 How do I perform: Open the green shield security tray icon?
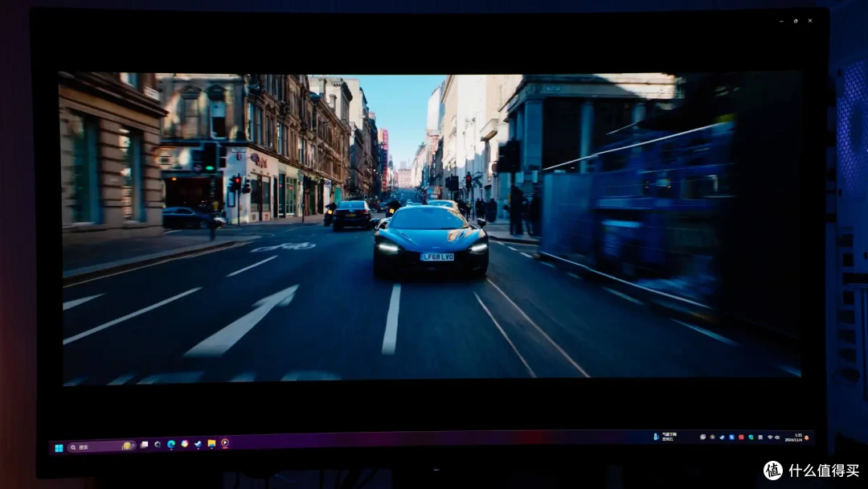[751, 438]
